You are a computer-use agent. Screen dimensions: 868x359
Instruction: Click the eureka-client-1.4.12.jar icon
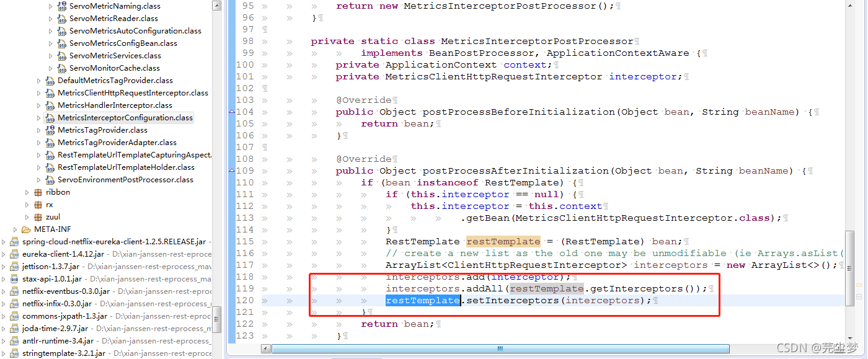(15, 254)
